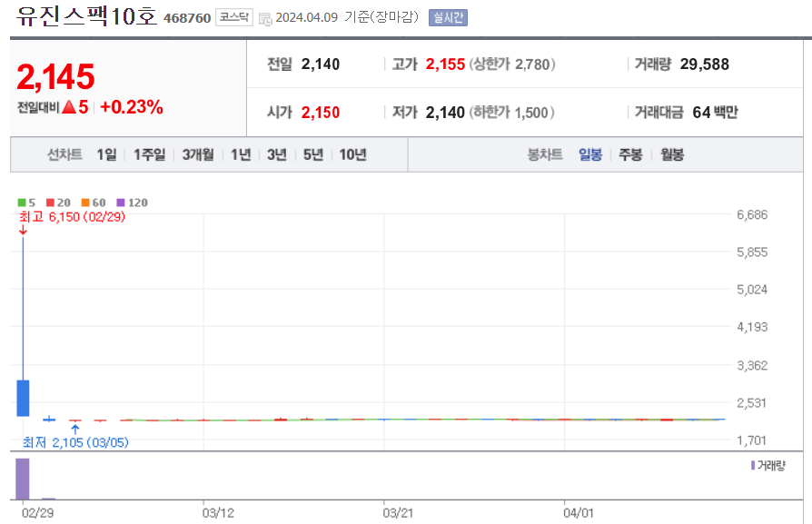The width and height of the screenshot is (812, 524).
Task: Select the 1주일 line chart period
Action: [x=150, y=154]
